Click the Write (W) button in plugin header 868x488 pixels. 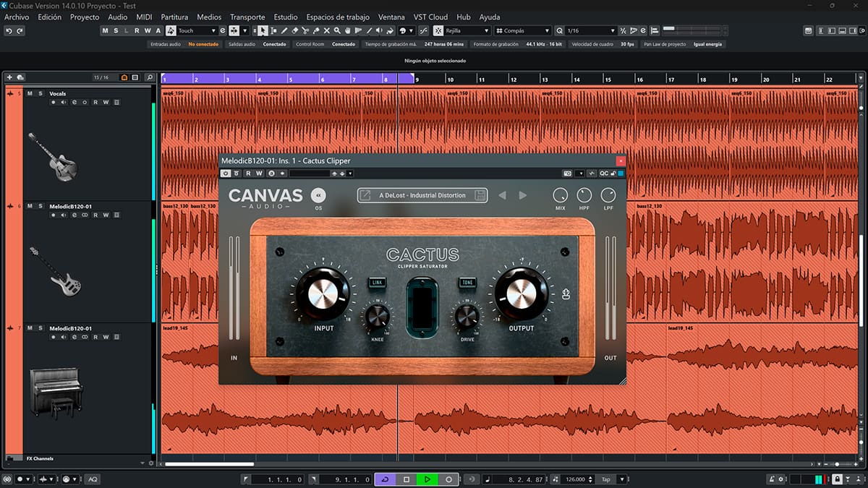(259, 174)
